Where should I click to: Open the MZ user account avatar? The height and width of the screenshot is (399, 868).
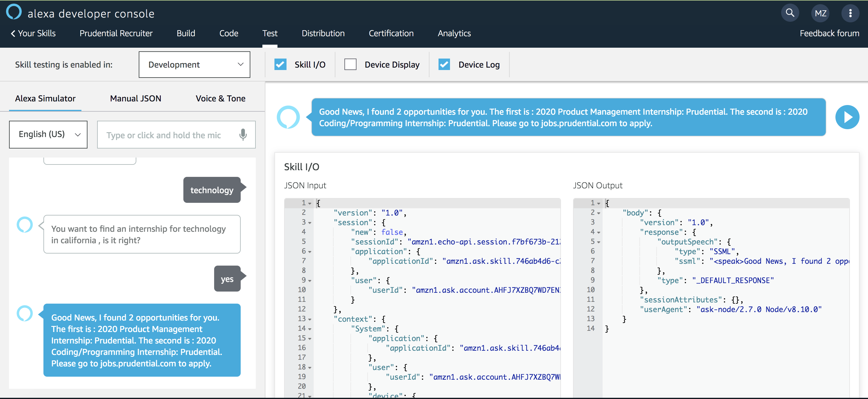coord(820,13)
